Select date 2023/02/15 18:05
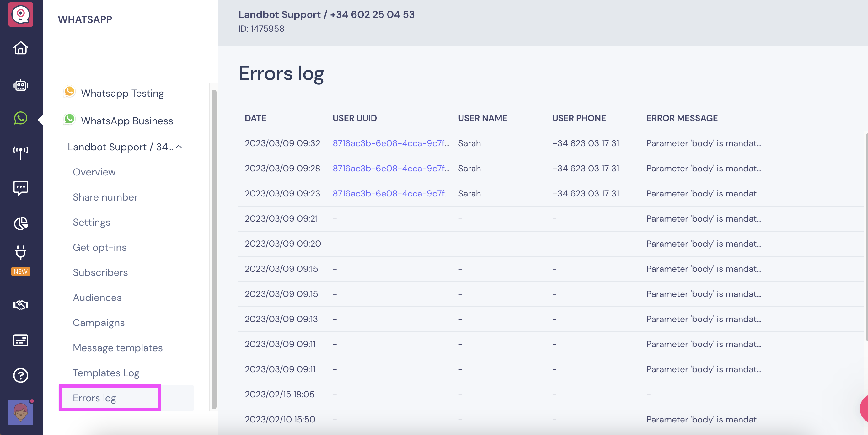 [x=279, y=394]
